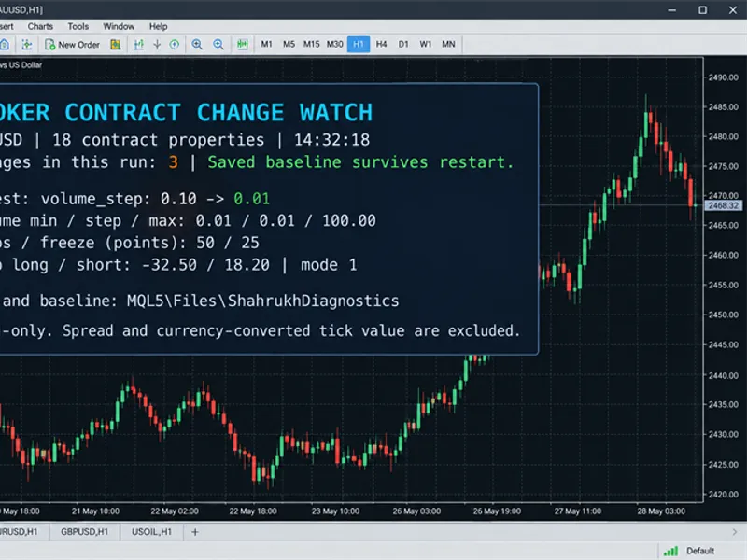The height and width of the screenshot is (560, 747).
Task: Switch timeframe to M15
Action: point(312,44)
